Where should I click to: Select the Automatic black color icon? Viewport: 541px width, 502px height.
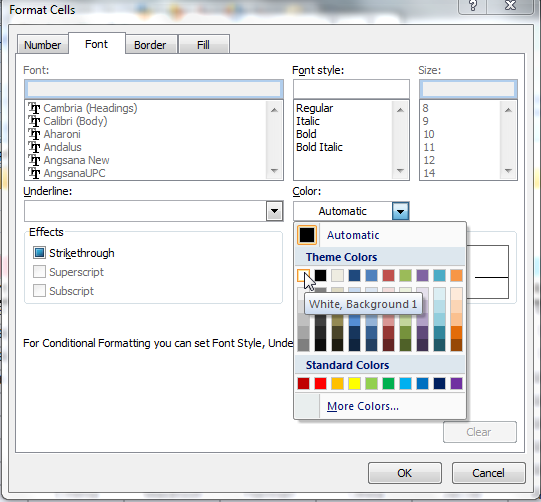pyautogui.click(x=307, y=235)
